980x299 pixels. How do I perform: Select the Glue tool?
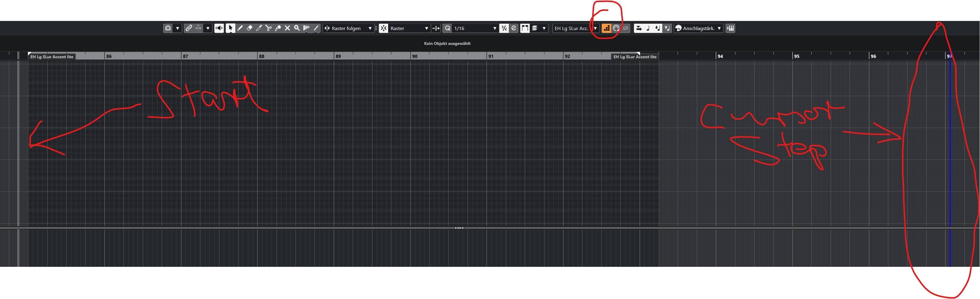[x=278, y=28]
